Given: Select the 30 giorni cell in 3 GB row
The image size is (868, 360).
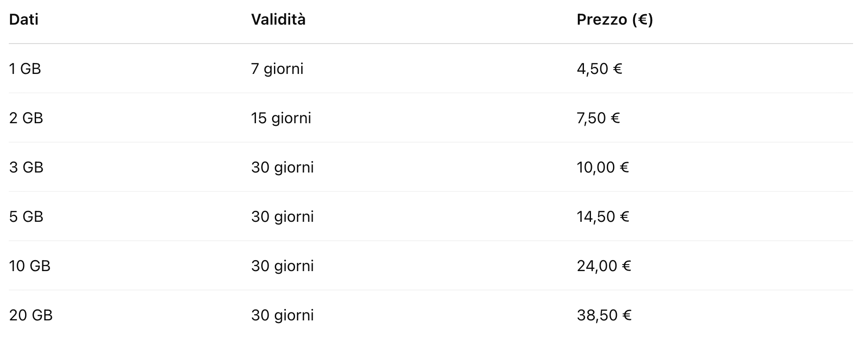Looking at the screenshot, I should click(x=282, y=168).
